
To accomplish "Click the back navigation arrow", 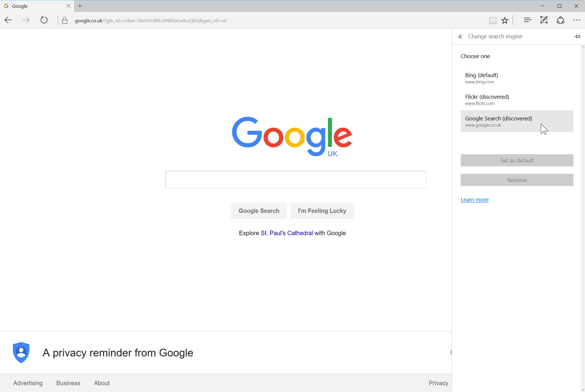I will point(8,20).
